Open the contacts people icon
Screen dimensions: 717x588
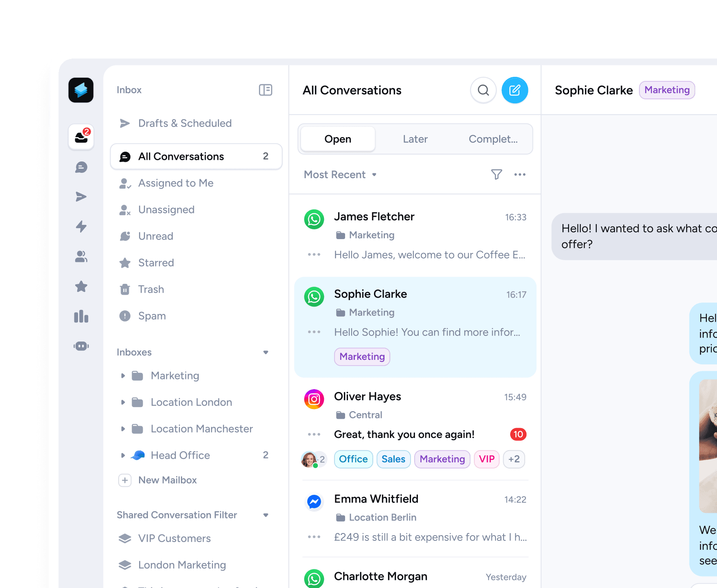pos(81,257)
